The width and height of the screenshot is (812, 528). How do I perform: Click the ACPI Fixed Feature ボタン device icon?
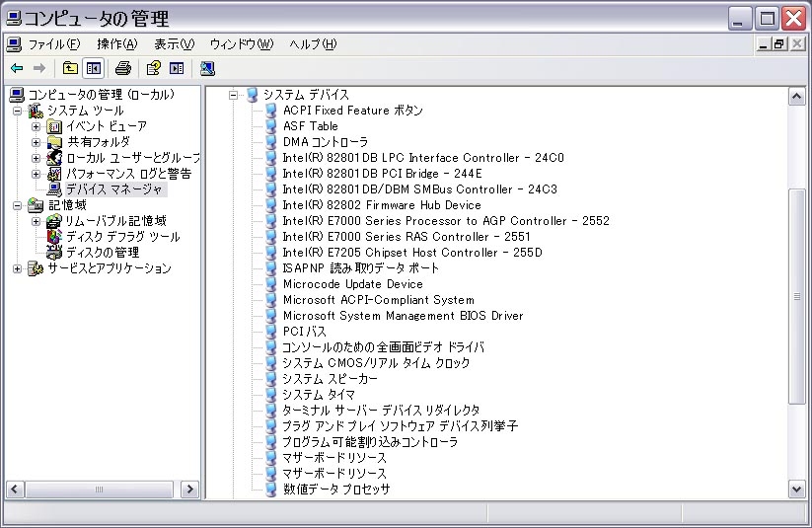point(271,111)
